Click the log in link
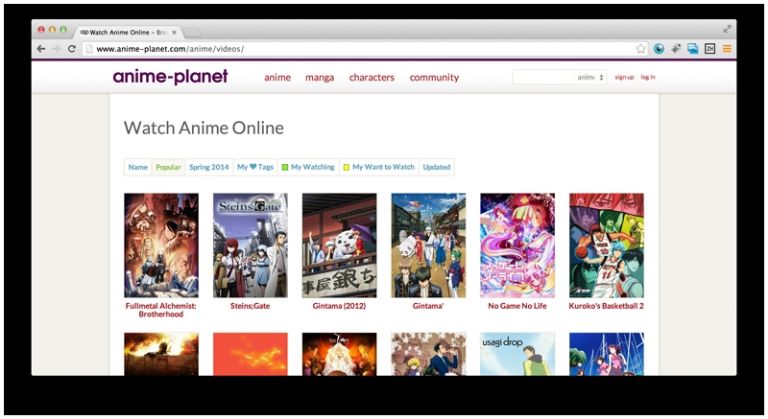The width and height of the screenshot is (768, 419). [x=648, y=77]
